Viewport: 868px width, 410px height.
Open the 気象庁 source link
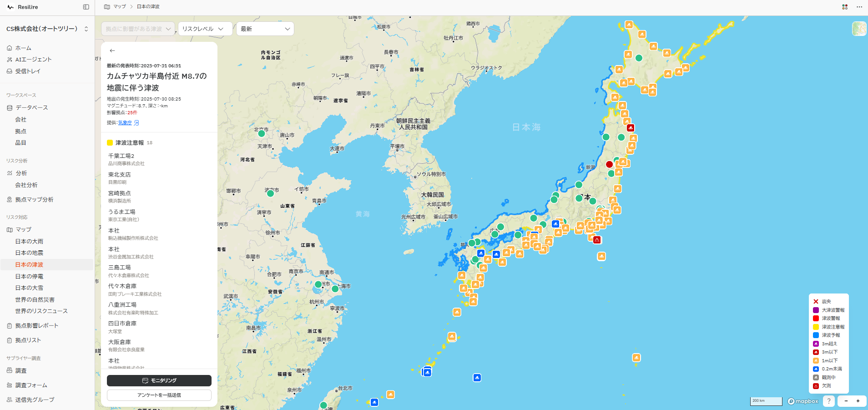click(125, 123)
